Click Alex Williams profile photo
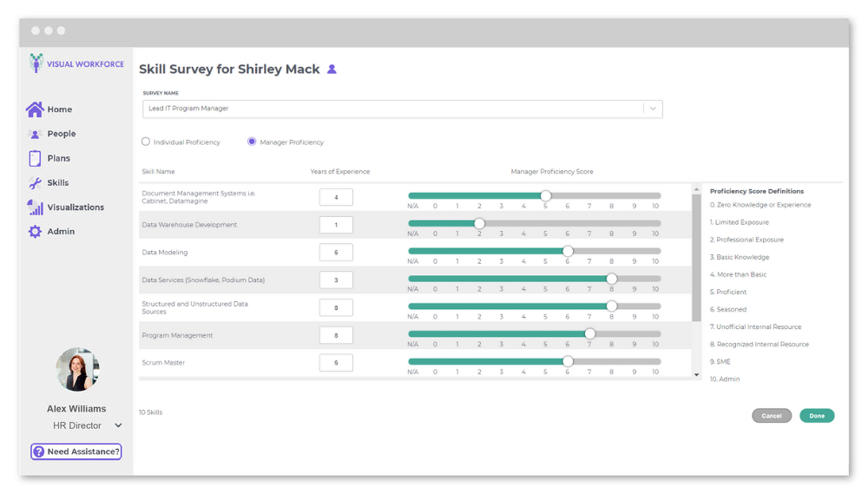 (76, 370)
